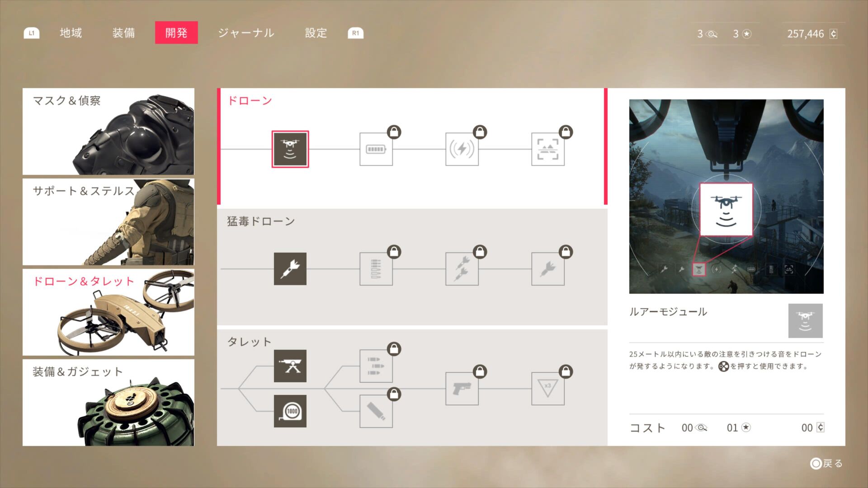Screen dimensions: 868x488
Task: Select the locked drone target scan upgrade
Action: [x=548, y=149]
